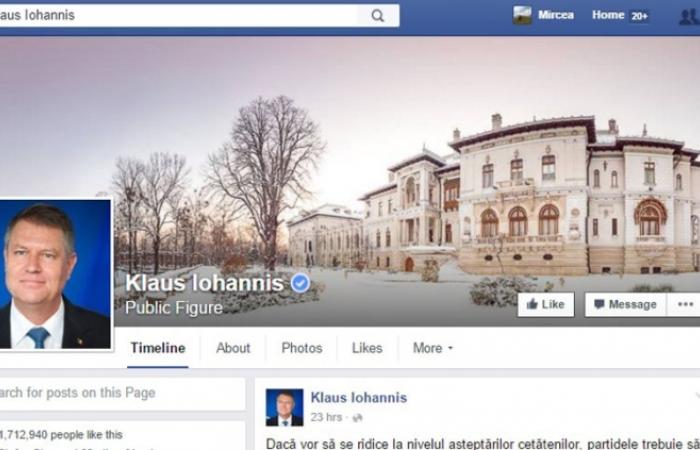This screenshot has height=450, width=700.
Task: Click the post's public globe icon
Action: 357,418
